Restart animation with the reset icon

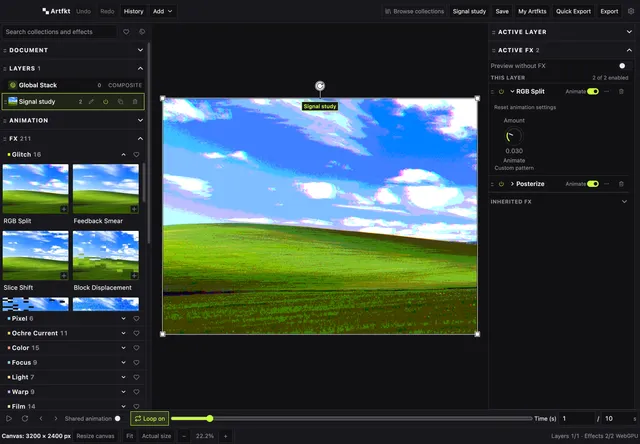point(25,419)
